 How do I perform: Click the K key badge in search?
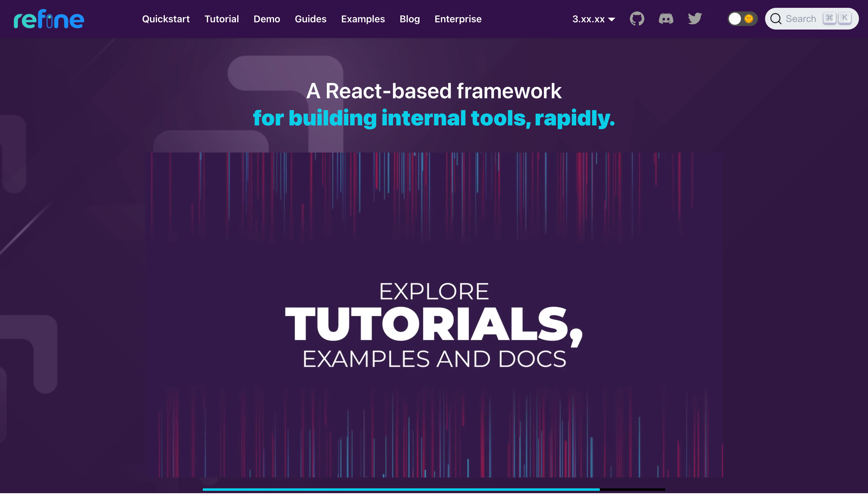(x=844, y=18)
